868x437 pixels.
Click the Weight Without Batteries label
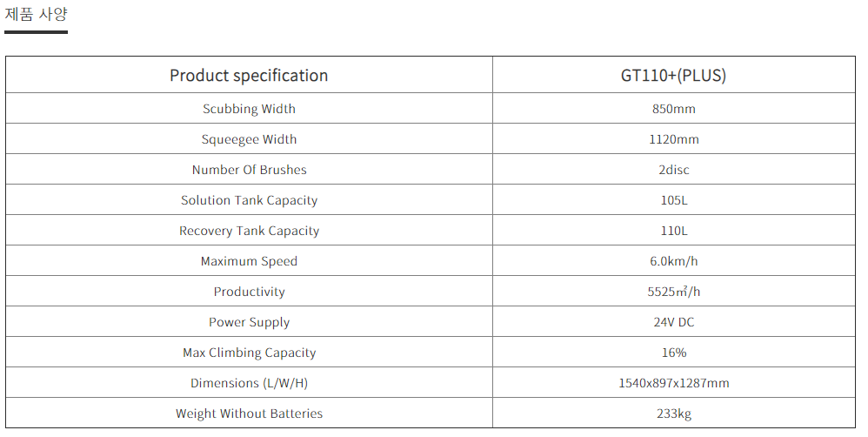coord(249,413)
